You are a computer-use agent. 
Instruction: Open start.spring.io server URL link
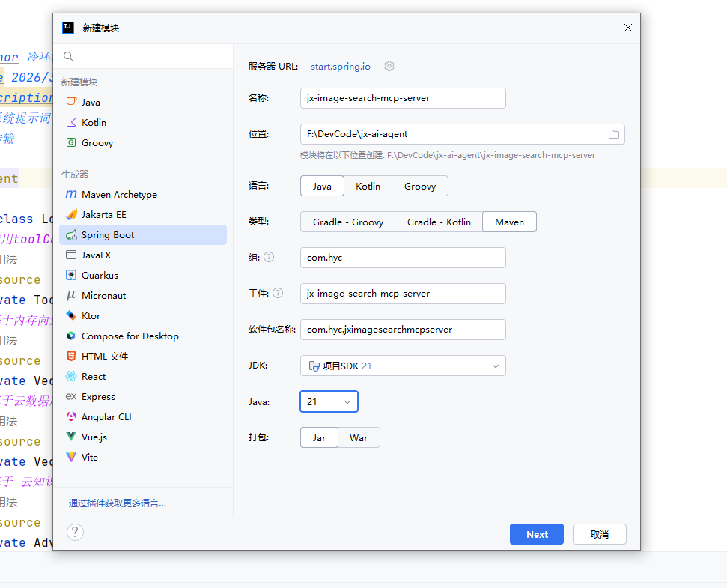click(341, 67)
